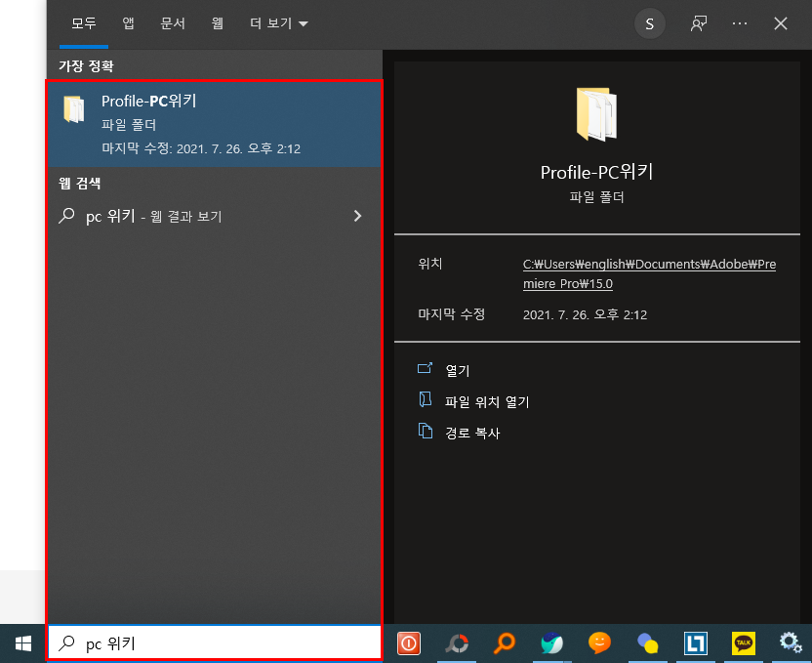Screen dimensions: 812x663
Task: Click the 마지막 수정 date in preview pane
Action: pyautogui.click(x=586, y=314)
